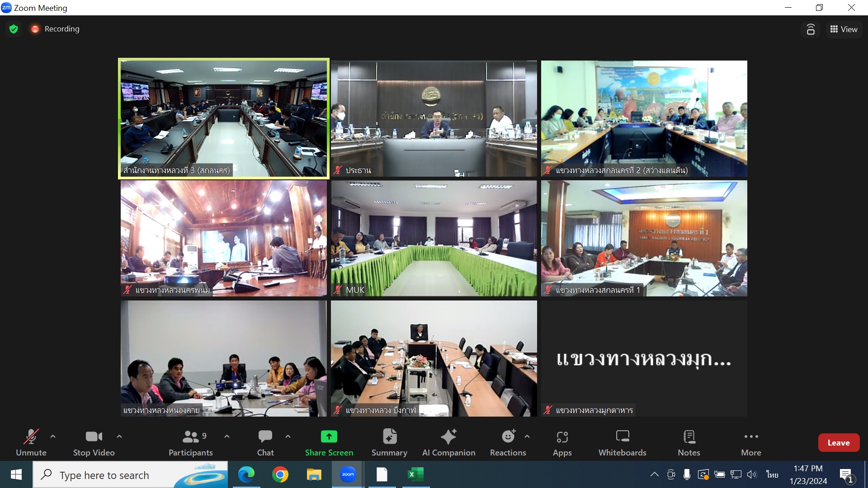Expand audio options arrow beside Unmute
This screenshot has width=868, height=488.
[x=53, y=436]
